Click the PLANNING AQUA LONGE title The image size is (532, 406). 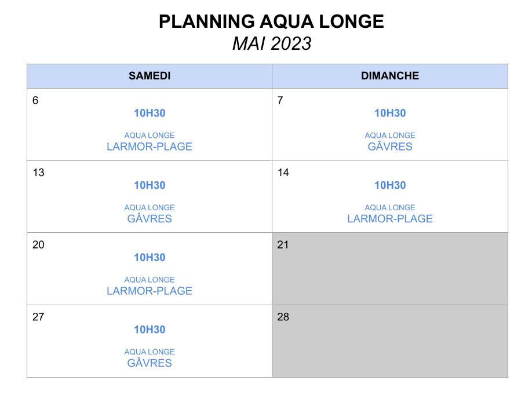271,21
